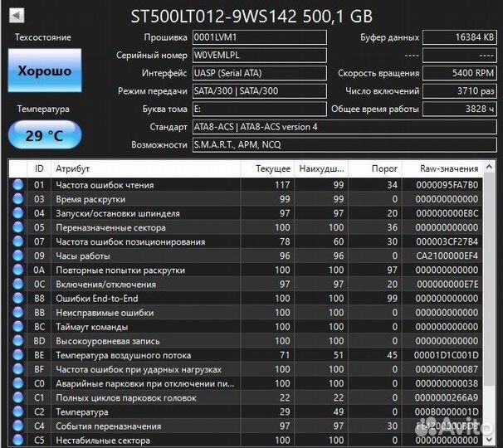The height and width of the screenshot is (448, 503).
Task: Sort by the Атрибут column header
Action: coord(145,168)
